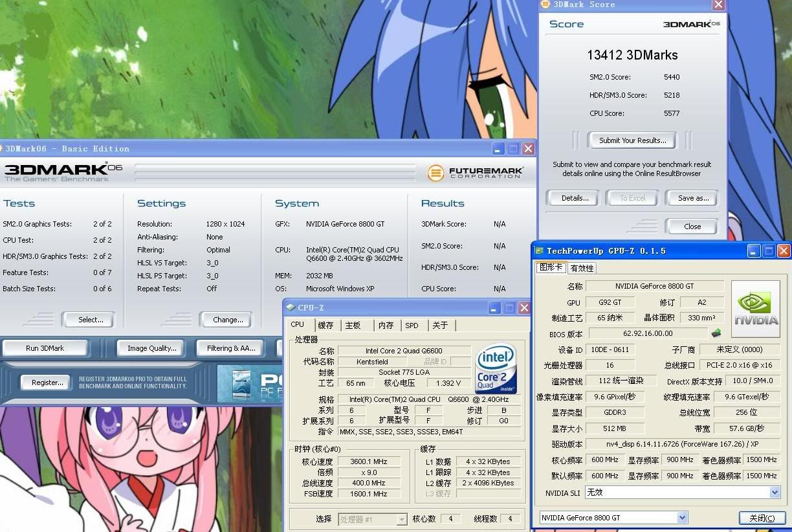
Task: Expand the NVIDIA SLI dropdown
Action: click(775, 493)
